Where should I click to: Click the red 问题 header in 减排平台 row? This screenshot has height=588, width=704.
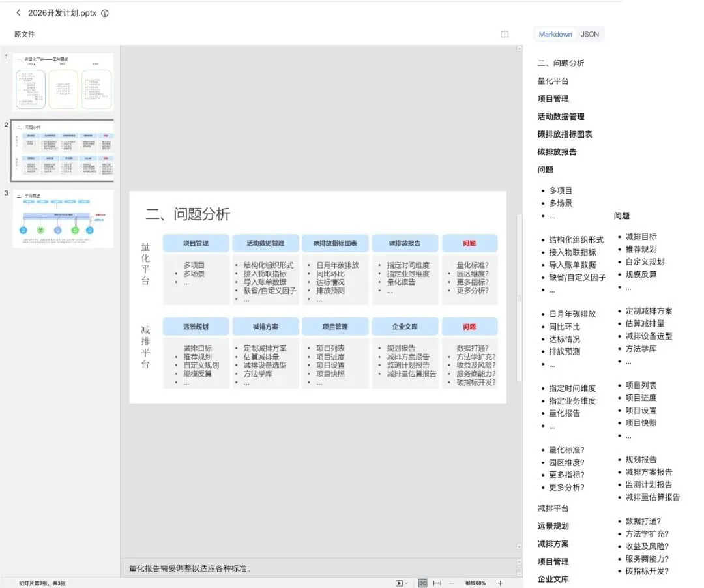tap(469, 327)
